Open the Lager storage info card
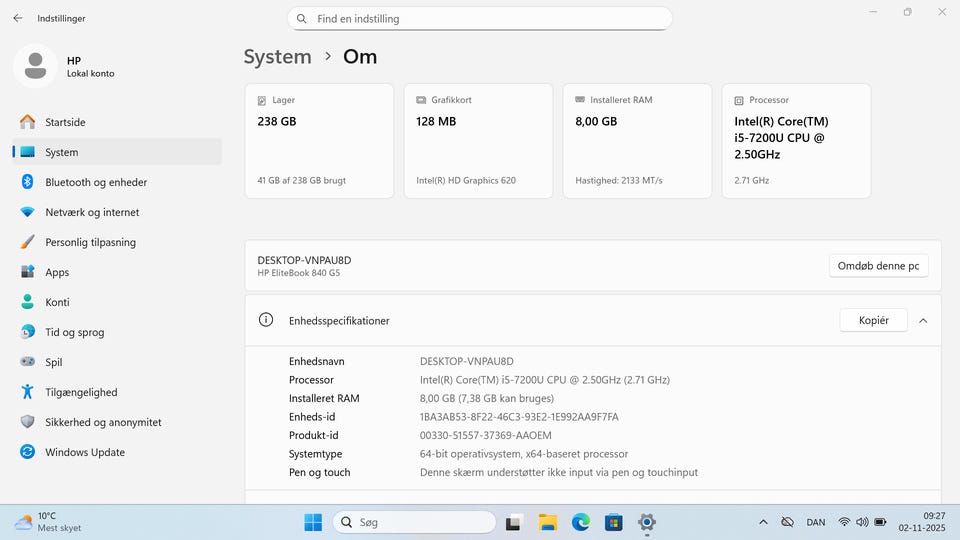960x540 pixels. coord(319,140)
